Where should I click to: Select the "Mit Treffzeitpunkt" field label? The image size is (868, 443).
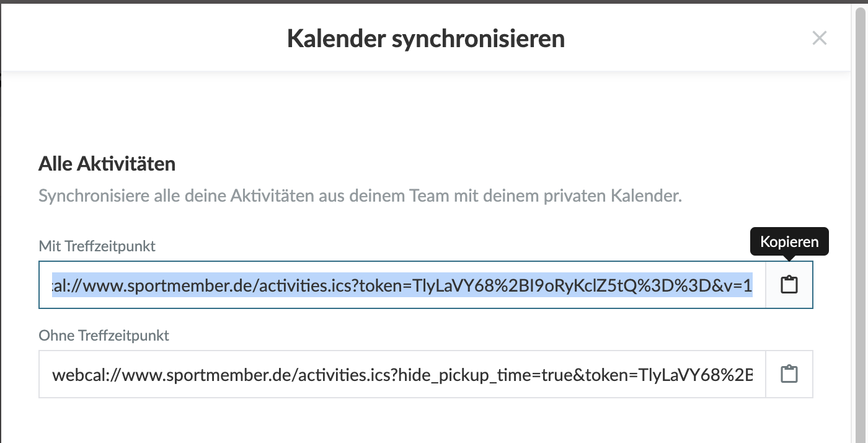(97, 246)
